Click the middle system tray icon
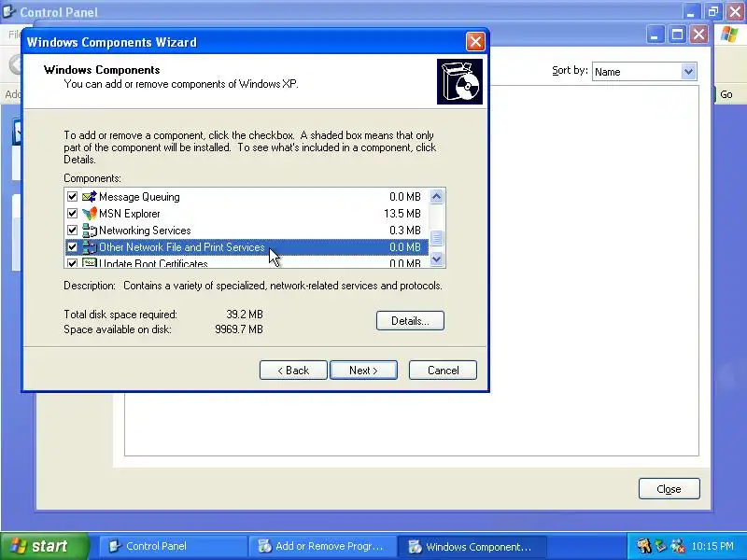This screenshot has width=747, height=560. point(660,546)
